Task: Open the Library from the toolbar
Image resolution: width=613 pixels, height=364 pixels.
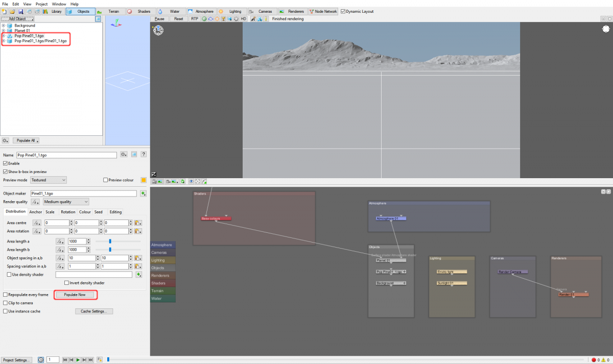Action: [53, 11]
